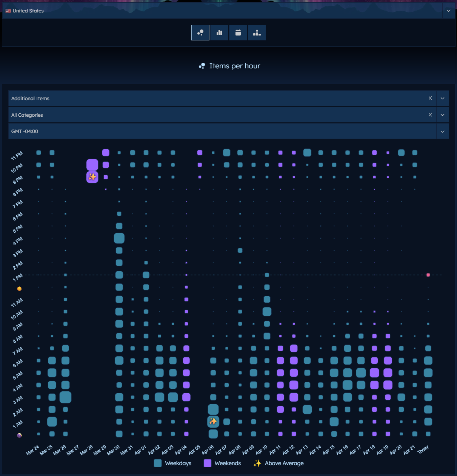The width and height of the screenshot is (457, 476).
Task: Open the Additional Items filter menu
Action: pyautogui.click(x=442, y=98)
